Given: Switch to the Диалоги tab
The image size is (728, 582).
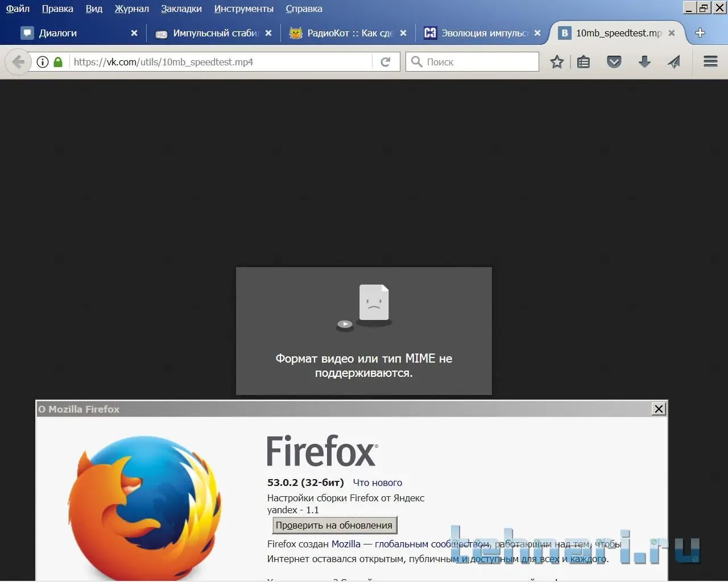Looking at the screenshot, I should 79,33.
